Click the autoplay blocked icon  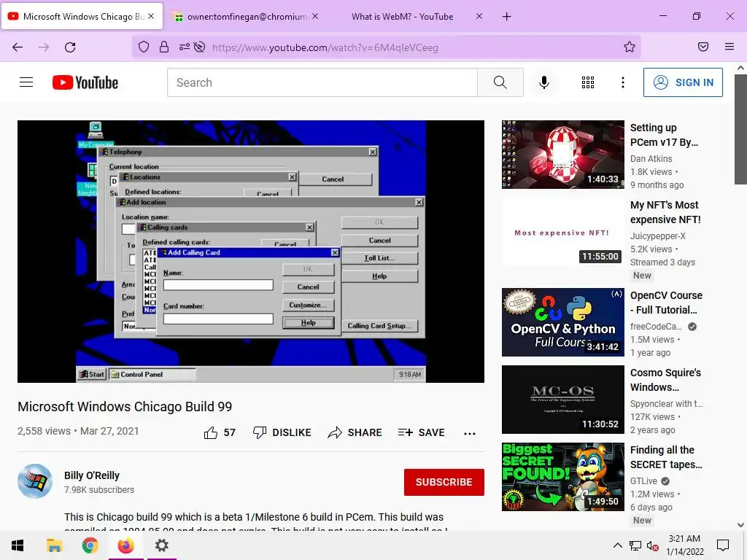tap(200, 47)
